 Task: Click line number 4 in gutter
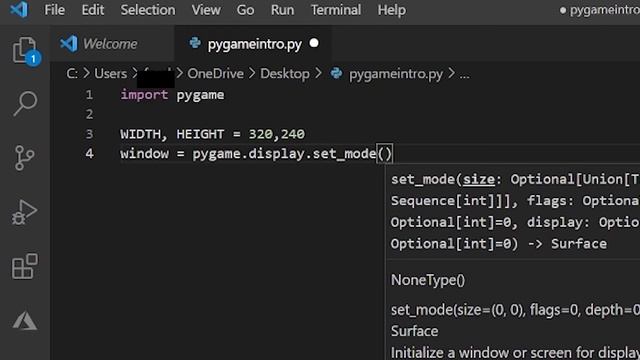89,153
